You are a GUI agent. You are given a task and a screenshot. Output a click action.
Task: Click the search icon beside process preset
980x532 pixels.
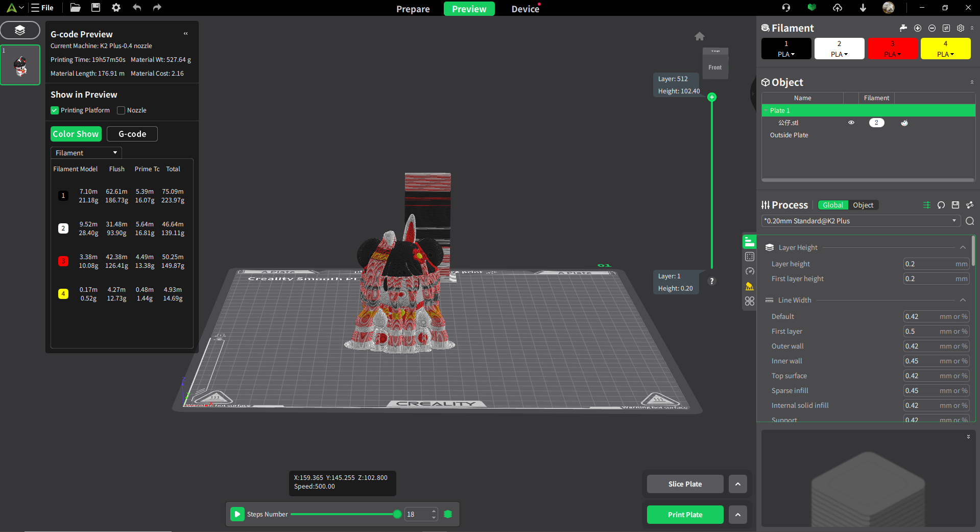click(x=970, y=221)
